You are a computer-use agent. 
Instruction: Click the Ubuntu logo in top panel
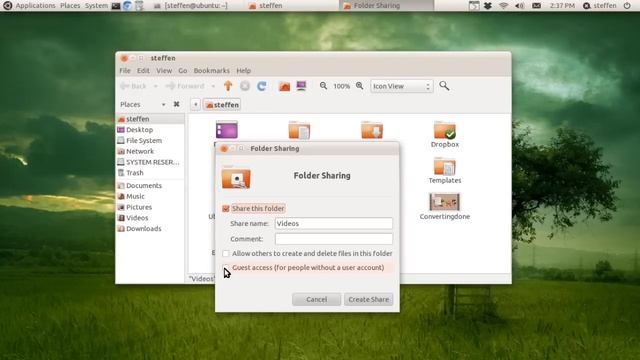tap(7, 6)
